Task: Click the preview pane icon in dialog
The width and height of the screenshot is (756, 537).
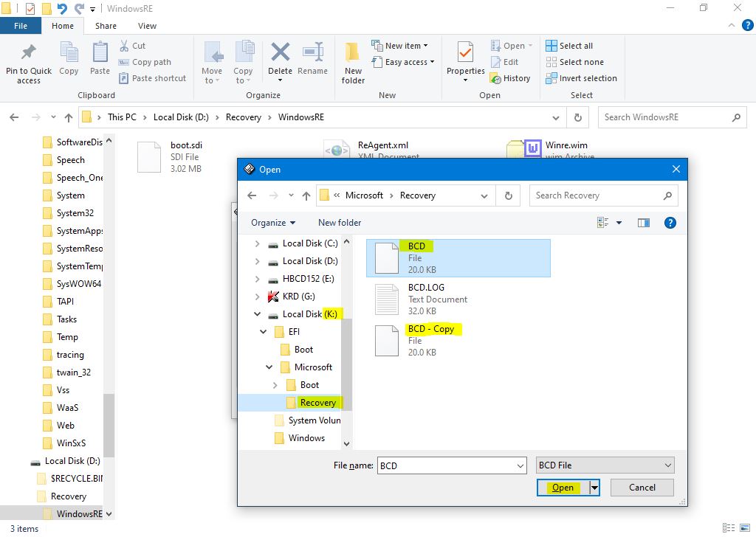Action: point(644,222)
